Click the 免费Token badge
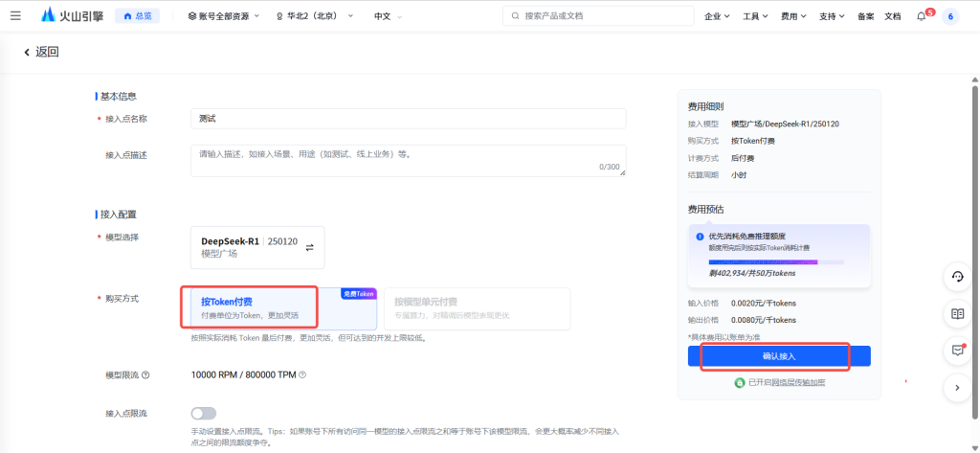The width and height of the screenshot is (980, 453). [359, 293]
